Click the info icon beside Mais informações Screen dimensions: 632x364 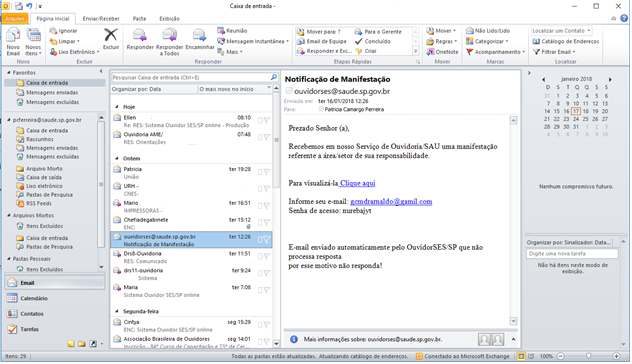294,339
